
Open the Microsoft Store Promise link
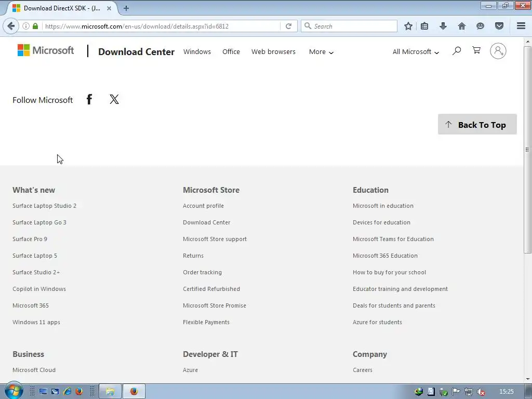click(215, 305)
